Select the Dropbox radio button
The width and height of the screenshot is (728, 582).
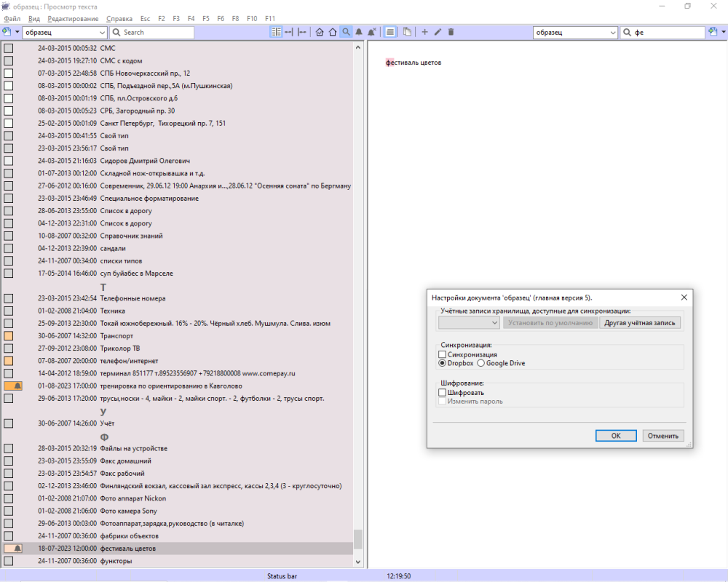tap(442, 363)
